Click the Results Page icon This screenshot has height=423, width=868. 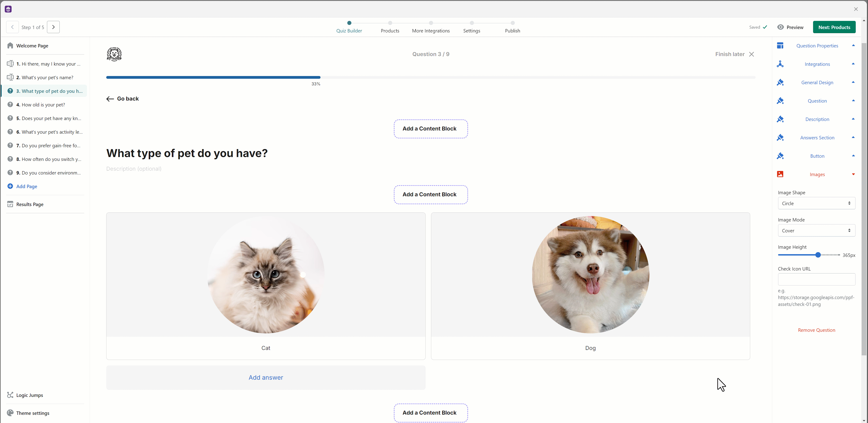click(10, 204)
